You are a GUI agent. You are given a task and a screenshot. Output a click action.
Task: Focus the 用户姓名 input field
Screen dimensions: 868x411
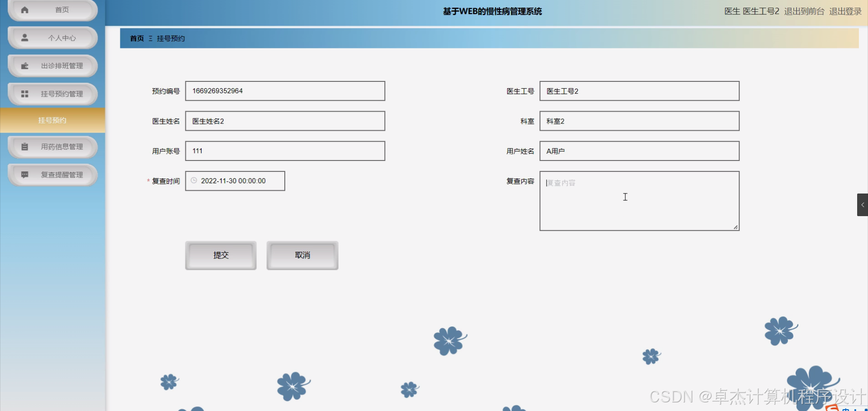639,151
